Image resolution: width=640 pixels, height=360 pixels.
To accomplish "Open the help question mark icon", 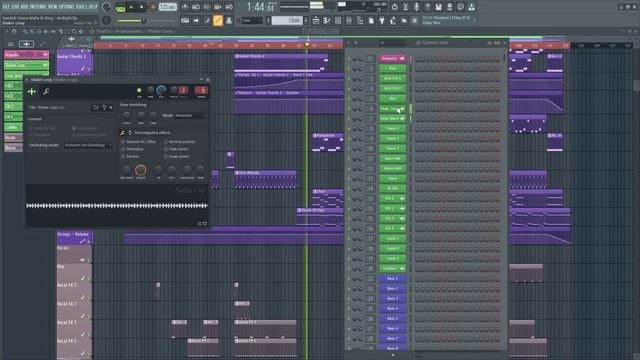I will coord(427,7).
